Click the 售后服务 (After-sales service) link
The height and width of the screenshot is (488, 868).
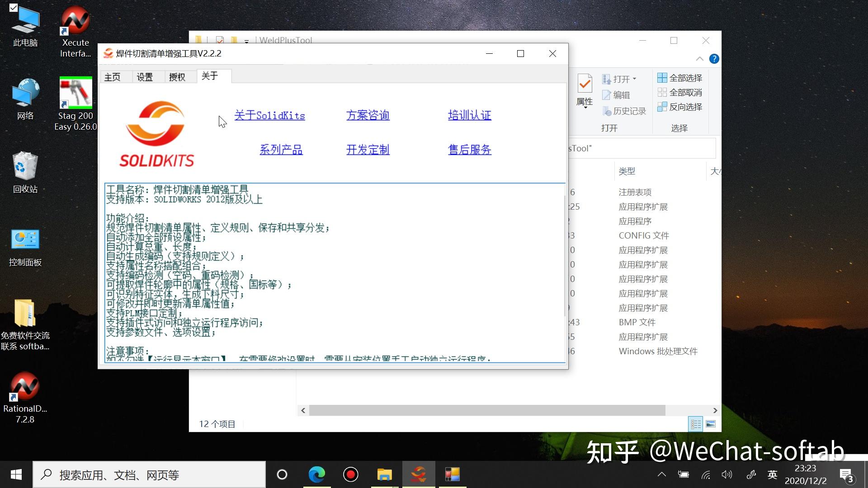coord(469,150)
